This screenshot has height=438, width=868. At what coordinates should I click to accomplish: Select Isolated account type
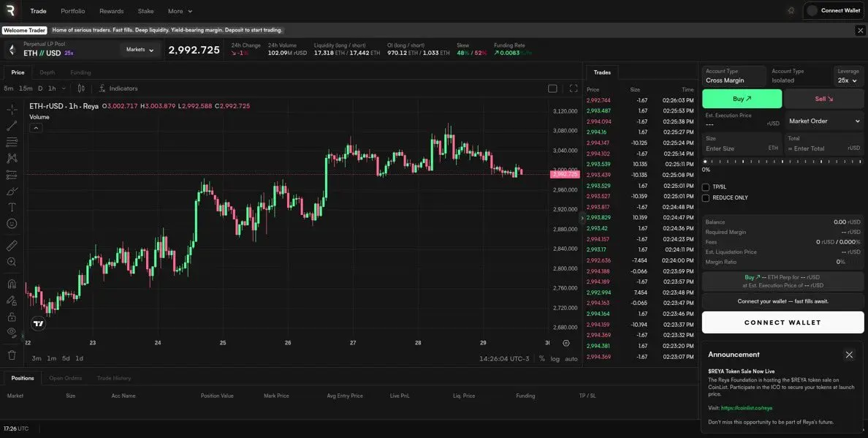[799, 77]
